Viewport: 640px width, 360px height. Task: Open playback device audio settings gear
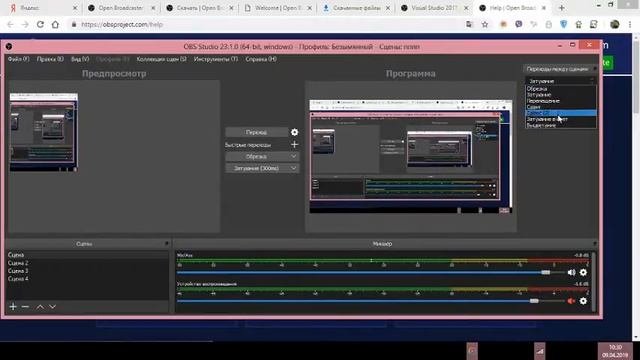click(583, 301)
